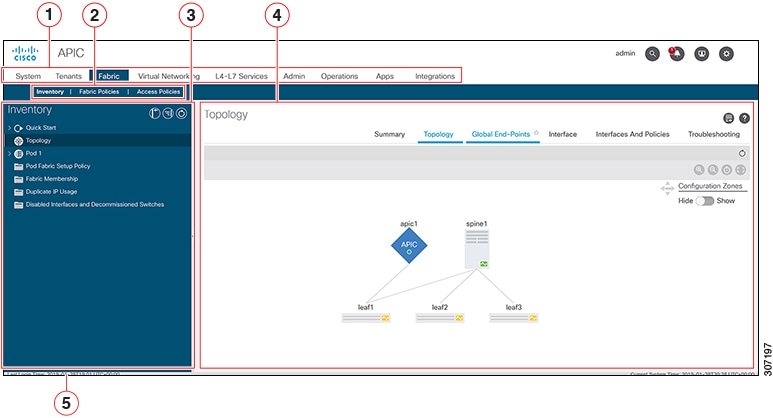The image size is (773, 418).
Task: Click the second zoom magnifier in topology toolbar
Action: [x=713, y=170]
